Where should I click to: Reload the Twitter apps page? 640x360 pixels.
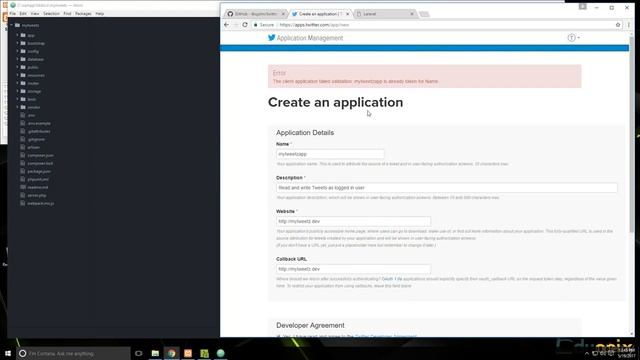[245, 25]
